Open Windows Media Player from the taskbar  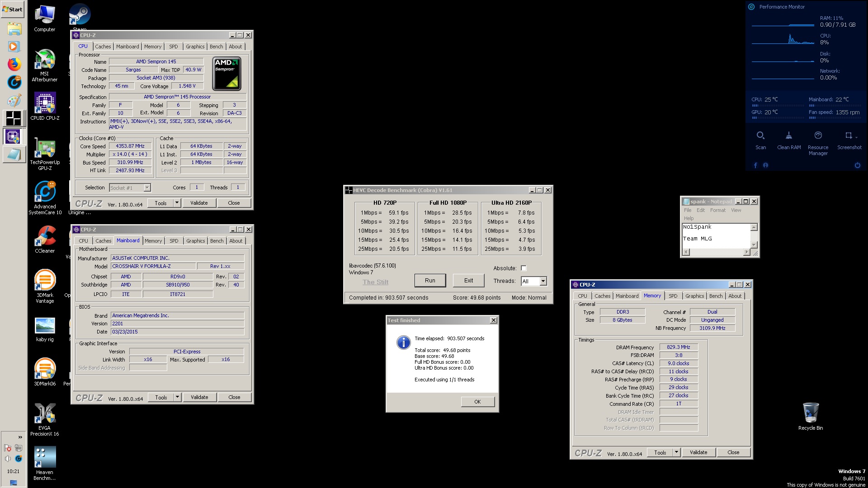tap(14, 46)
